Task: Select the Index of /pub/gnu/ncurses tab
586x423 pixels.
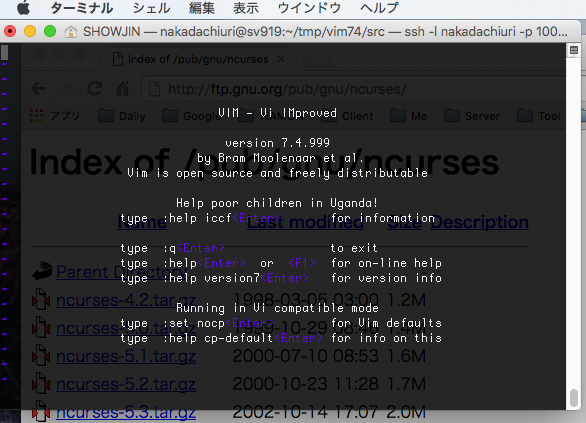Action: [x=198, y=59]
